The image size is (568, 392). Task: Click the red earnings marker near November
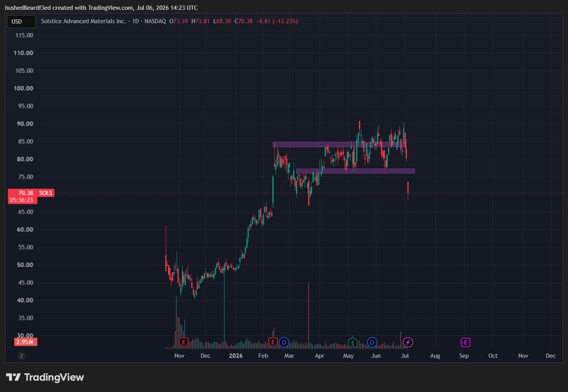pos(184,342)
